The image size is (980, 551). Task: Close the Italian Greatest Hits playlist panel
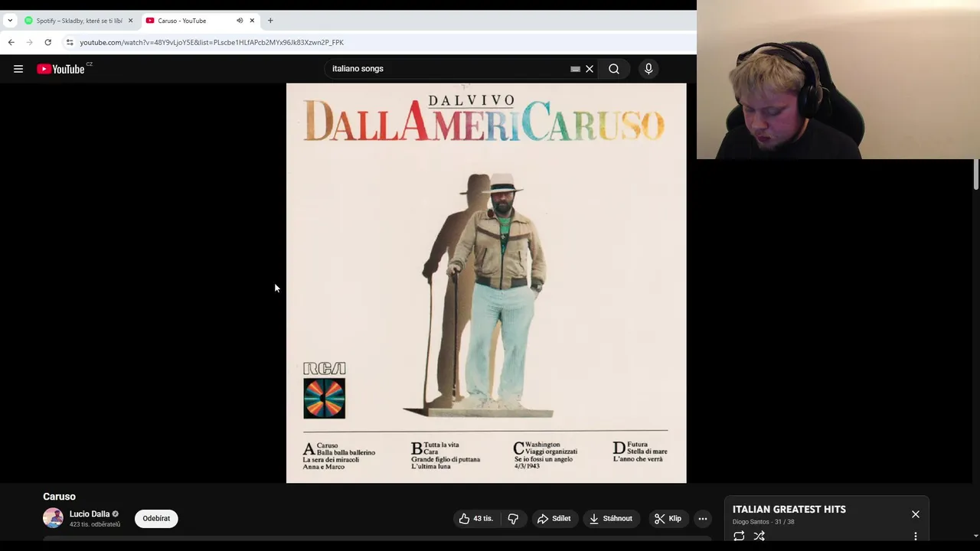click(916, 514)
